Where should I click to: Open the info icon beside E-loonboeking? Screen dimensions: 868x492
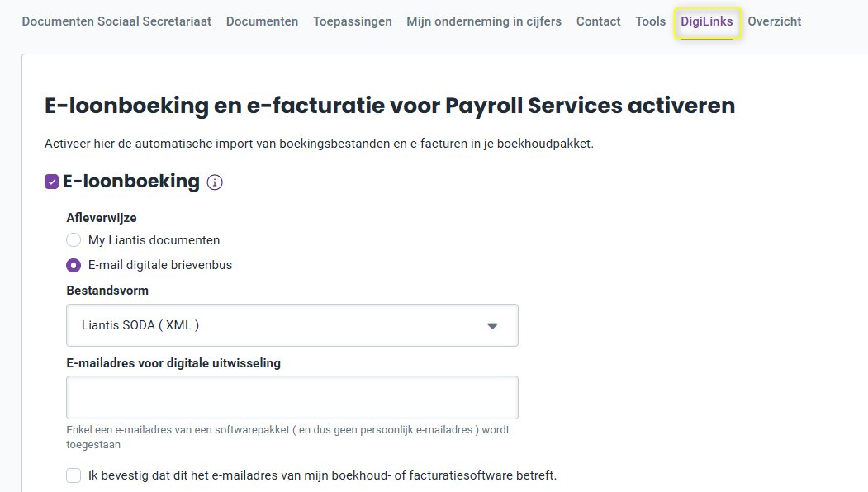215,182
